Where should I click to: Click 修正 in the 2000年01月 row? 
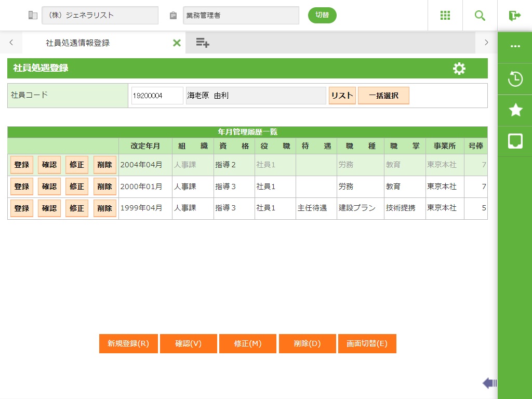pos(77,187)
